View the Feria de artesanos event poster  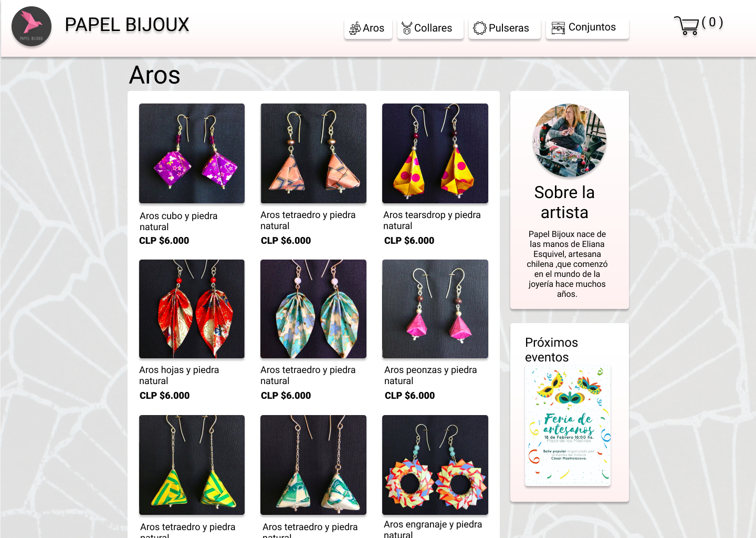(568, 426)
